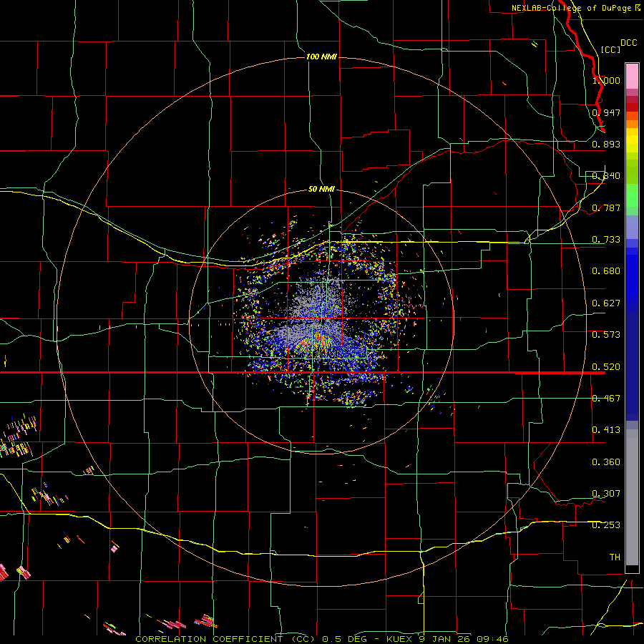The height and width of the screenshot is (644, 644).
Task: Select the 0.253 scale value
Action: [606, 525]
